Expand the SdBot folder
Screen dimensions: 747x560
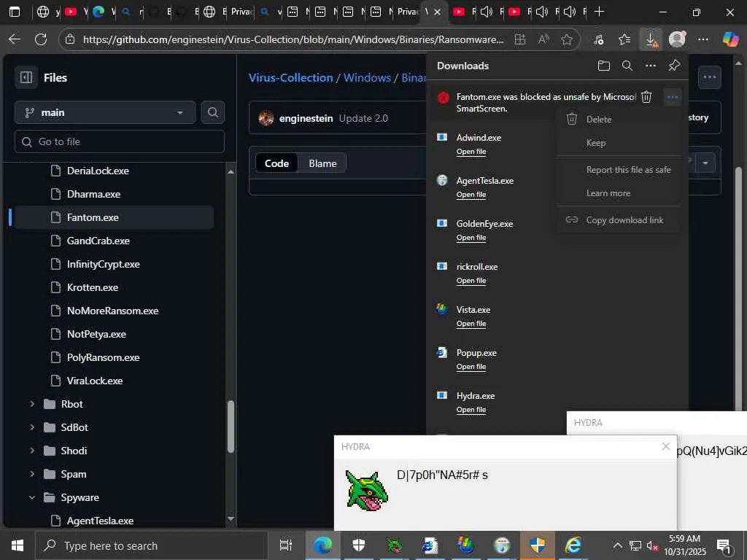(x=32, y=427)
